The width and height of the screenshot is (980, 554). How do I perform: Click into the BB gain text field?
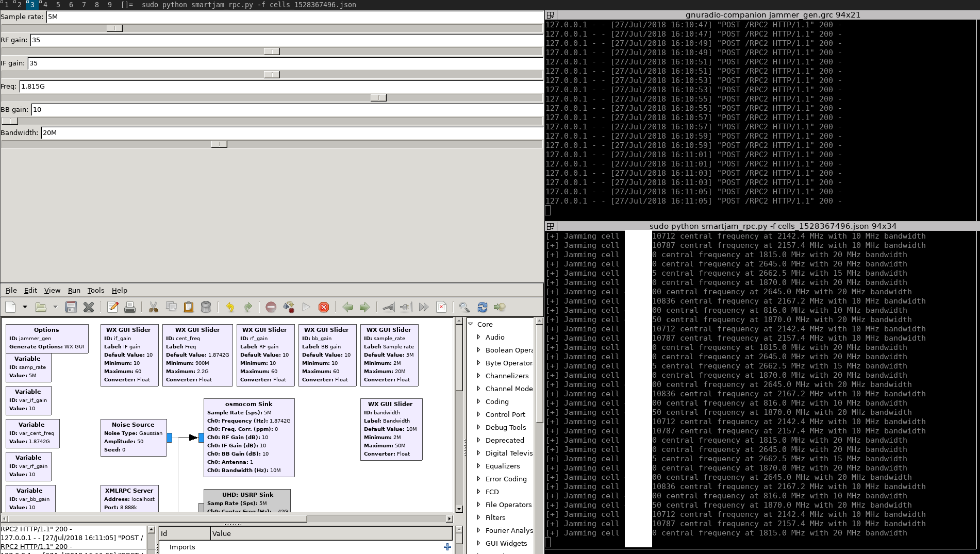click(x=287, y=109)
